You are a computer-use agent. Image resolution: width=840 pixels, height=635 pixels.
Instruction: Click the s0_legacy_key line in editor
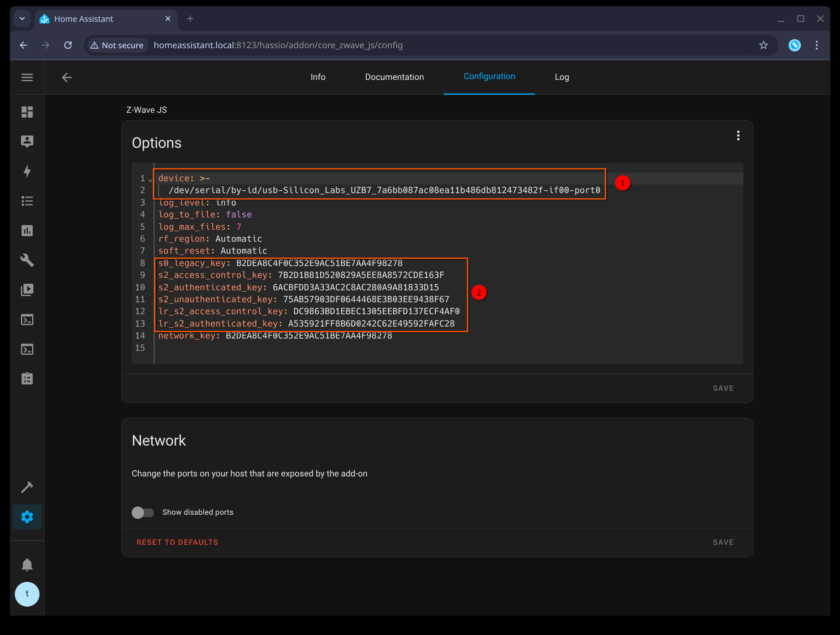point(280,263)
